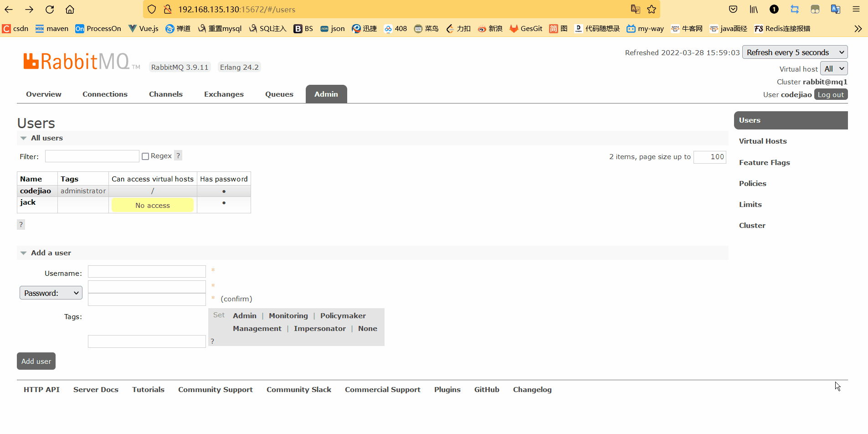This screenshot has height=434, width=868.
Task: Switch to the Queues tab
Action: point(279,94)
